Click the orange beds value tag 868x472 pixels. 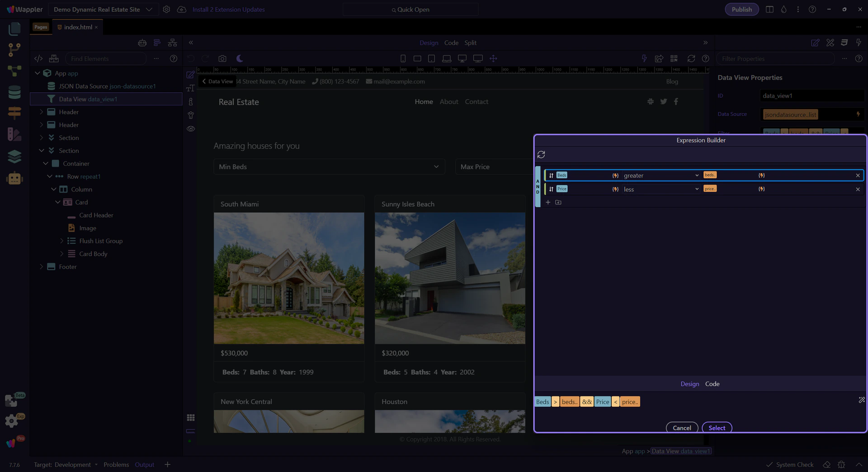point(710,175)
